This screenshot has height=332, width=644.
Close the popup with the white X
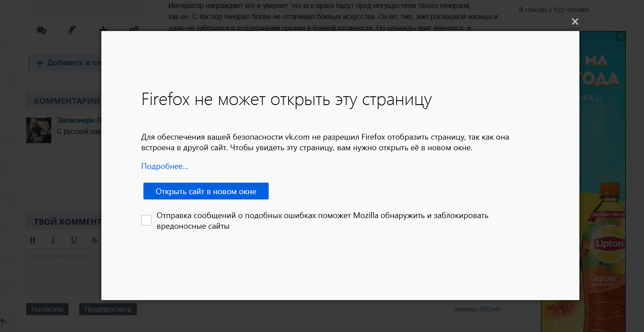(x=575, y=21)
